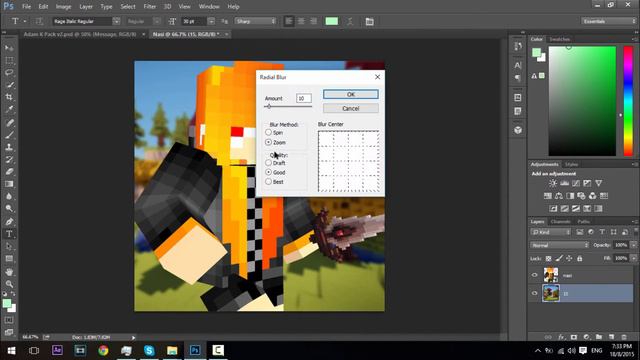The width and height of the screenshot is (640, 360).
Task: Open the collapsed 3D panel cube icon
Action: pos(518,130)
